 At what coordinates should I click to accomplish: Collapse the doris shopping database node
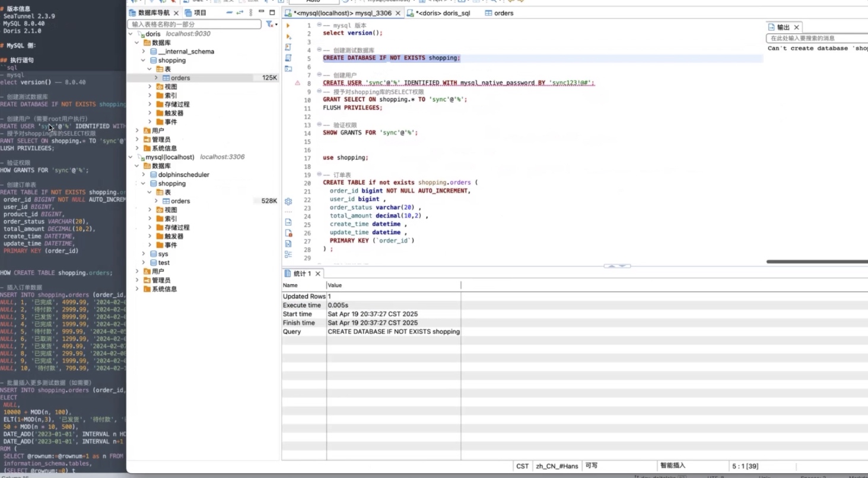click(144, 60)
